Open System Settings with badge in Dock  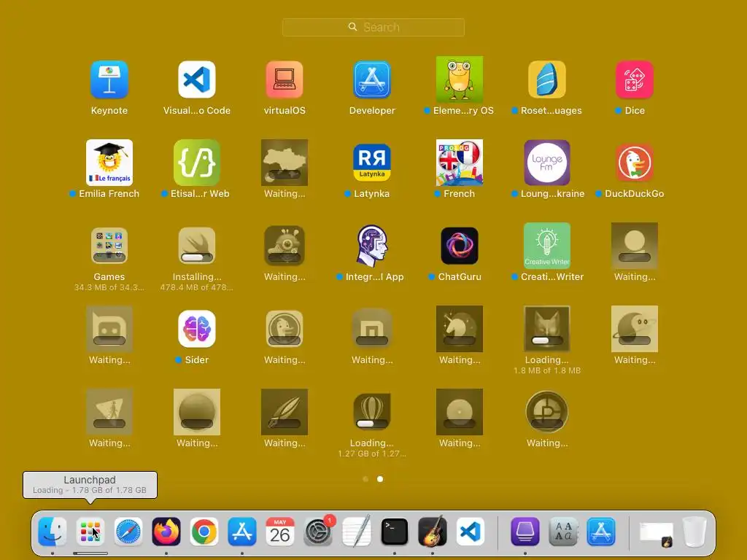(x=318, y=532)
